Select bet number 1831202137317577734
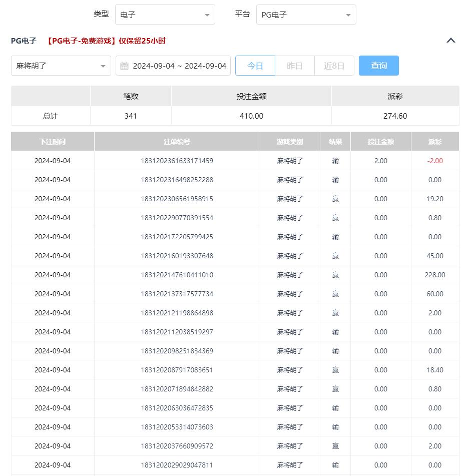The height and width of the screenshot is (476, 468). (177, 294)
